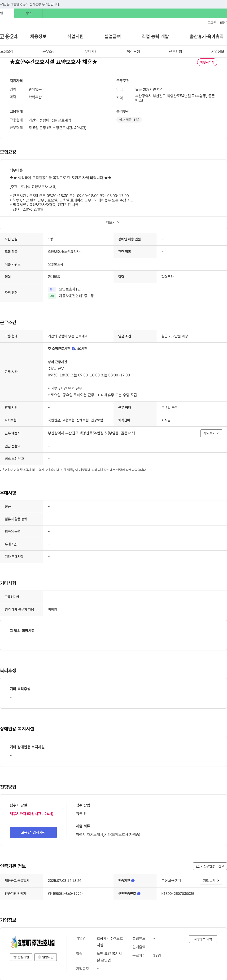Click the 채용시까지 (마감시간 : 24시) deadline text
This screenshot has height=980, width=227.
point(31,814)
